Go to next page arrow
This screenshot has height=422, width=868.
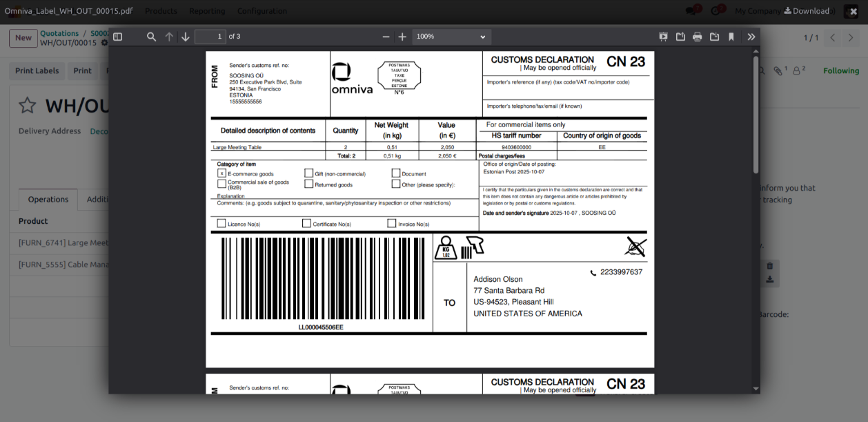(x=186, y=37)
